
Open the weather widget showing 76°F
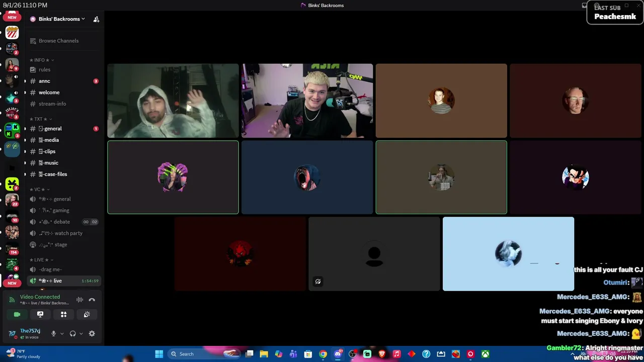coord(23,354)
